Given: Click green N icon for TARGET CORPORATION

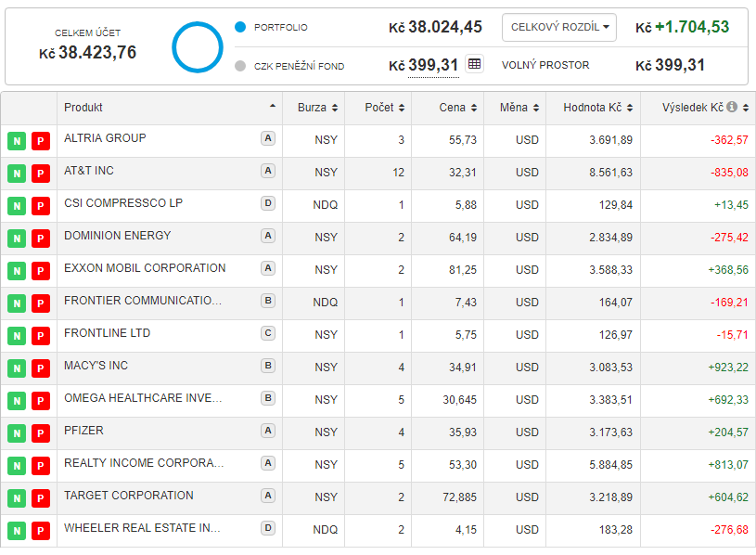Looking at the screenshot, I should 17,498.
